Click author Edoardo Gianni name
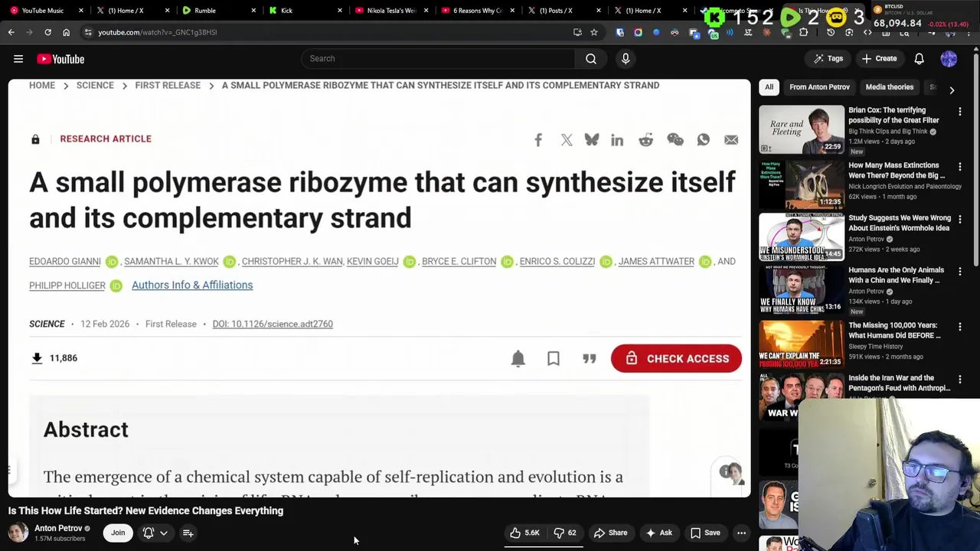The height and width of the screenshot is (551, 980). (65, 261)
